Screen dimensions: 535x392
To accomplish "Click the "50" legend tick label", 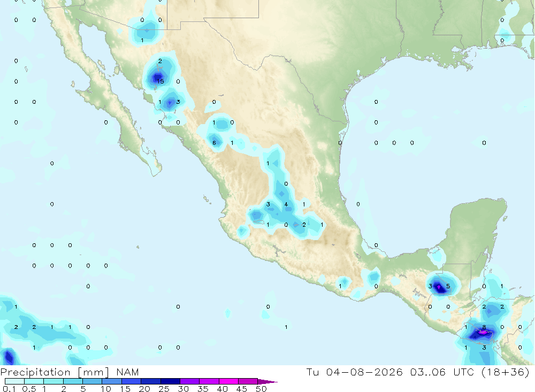I will pyautogui.click(x=262, y=389).
